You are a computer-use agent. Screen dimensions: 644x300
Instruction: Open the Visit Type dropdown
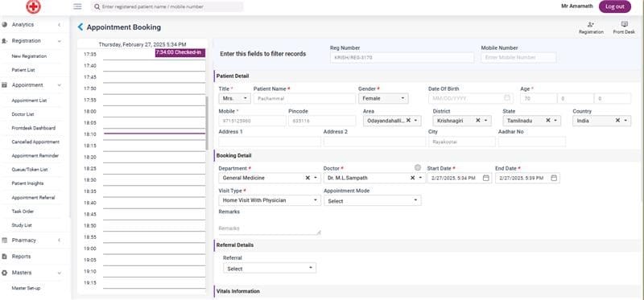(x=270, y=200)
